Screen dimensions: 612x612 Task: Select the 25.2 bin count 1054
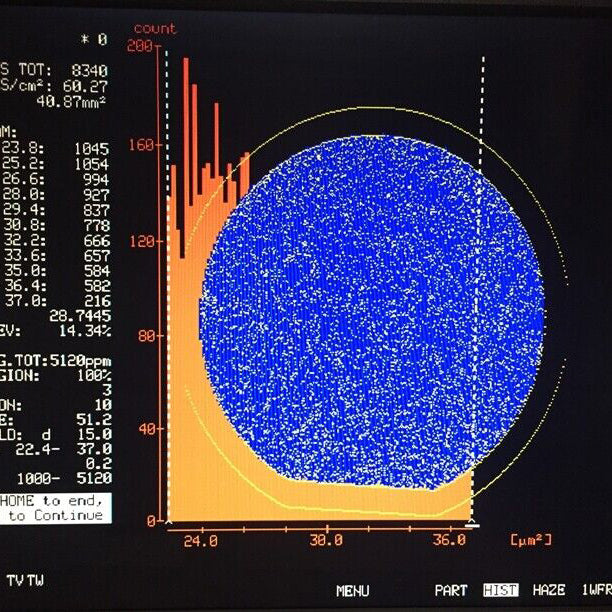click(x=92, y=164)
